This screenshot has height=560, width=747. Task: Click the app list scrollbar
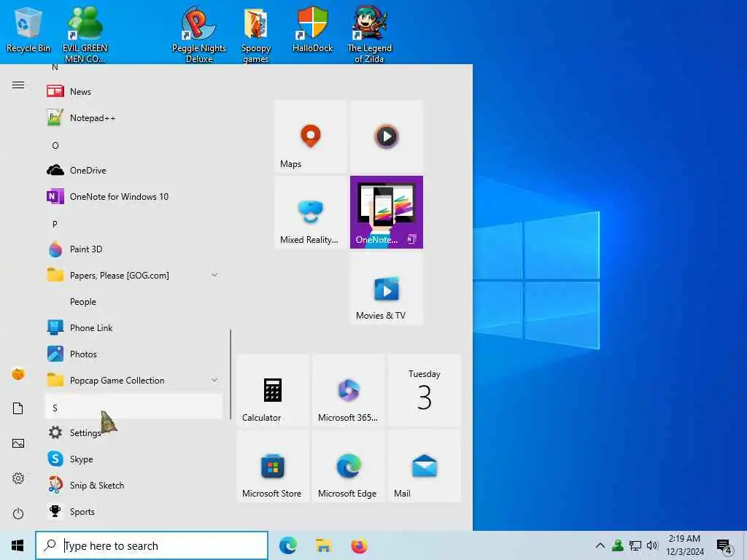(231, 374)
